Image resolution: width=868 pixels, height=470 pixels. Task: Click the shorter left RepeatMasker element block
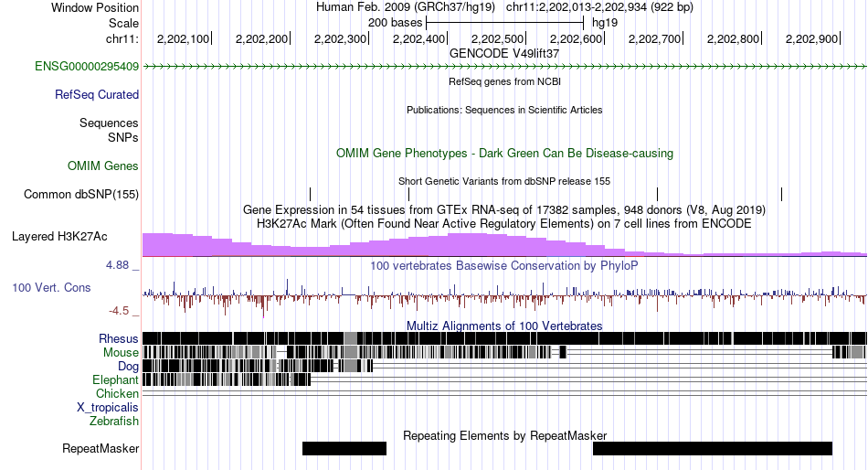pos(344,448)
